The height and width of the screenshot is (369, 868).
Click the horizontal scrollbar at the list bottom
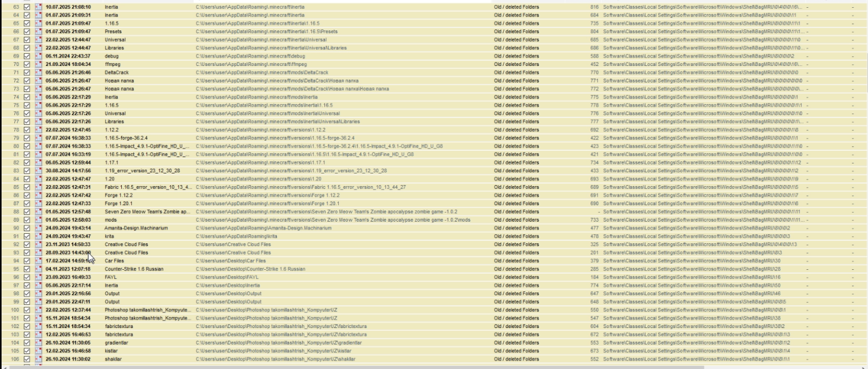(354, 367)
